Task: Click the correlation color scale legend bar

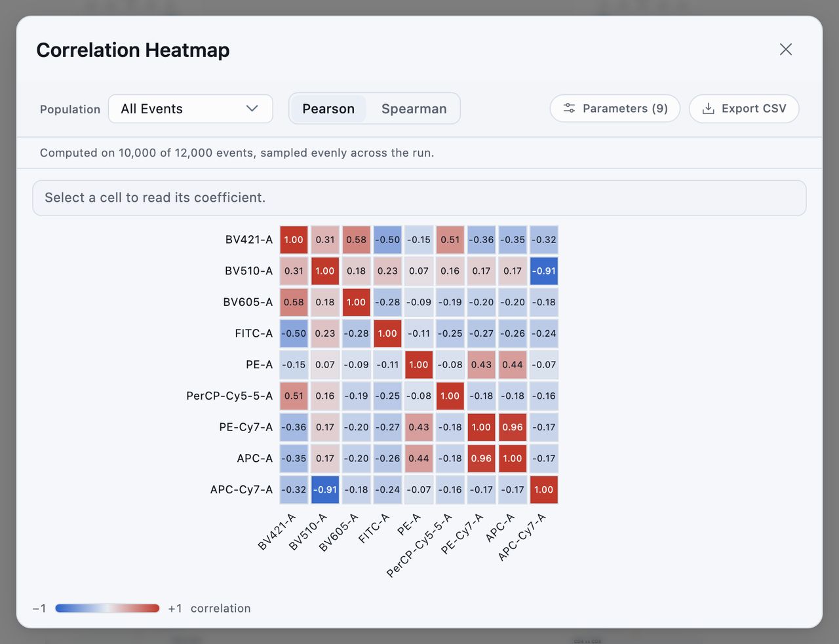Action: point(107,608)
